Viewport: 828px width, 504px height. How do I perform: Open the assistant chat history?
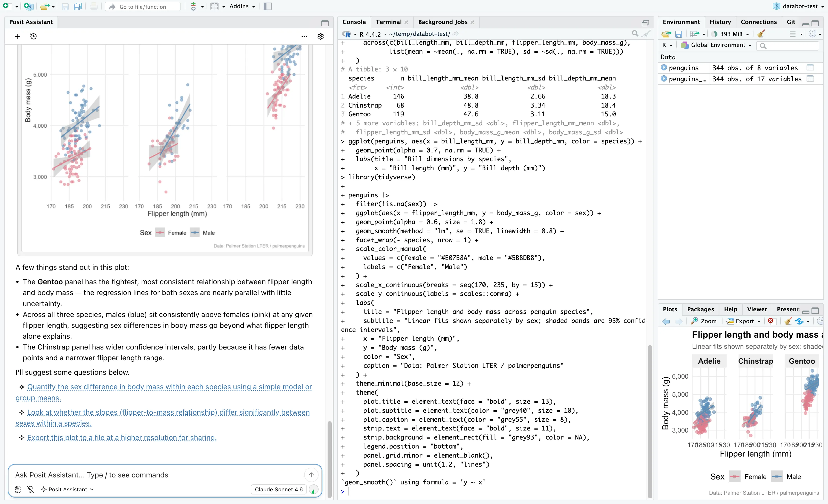(33, 36)
